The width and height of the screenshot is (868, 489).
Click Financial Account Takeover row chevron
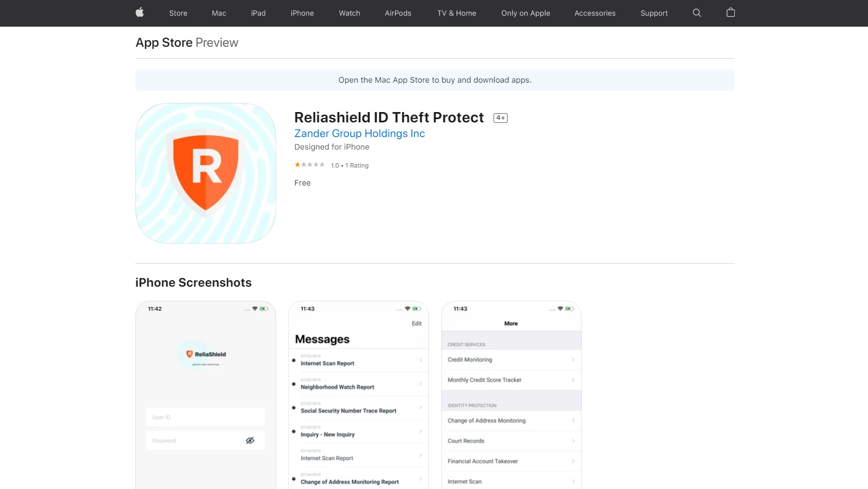click(x=573, y=461)
